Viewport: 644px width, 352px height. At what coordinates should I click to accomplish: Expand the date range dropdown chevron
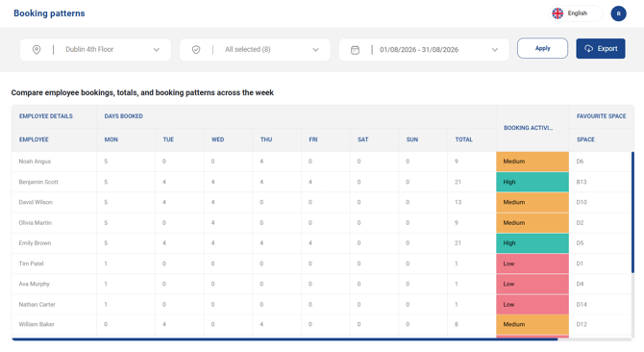pos(494,50)
